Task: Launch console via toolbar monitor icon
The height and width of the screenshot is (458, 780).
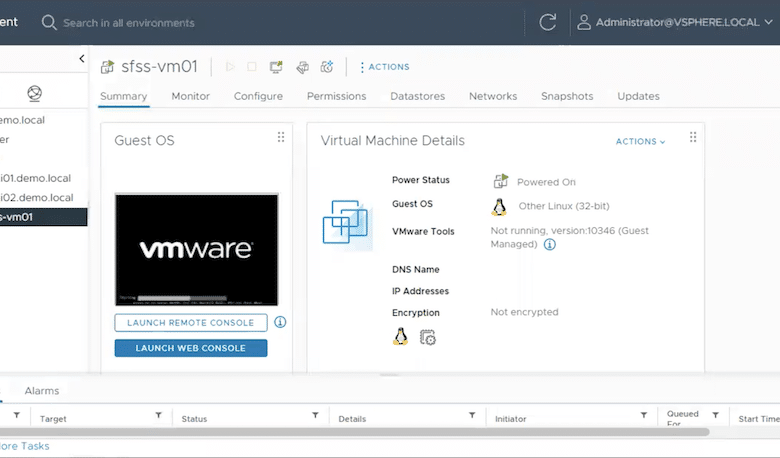Action: (276, 67)
